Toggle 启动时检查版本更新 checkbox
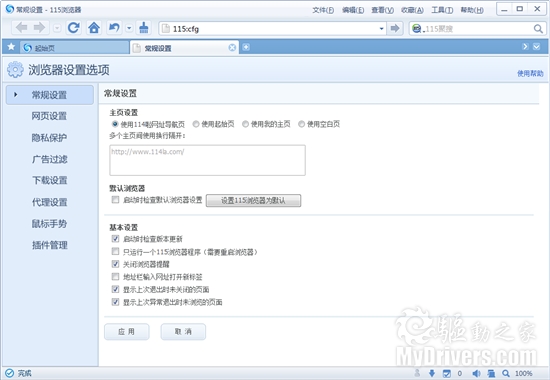 click(x=115, y=239)
